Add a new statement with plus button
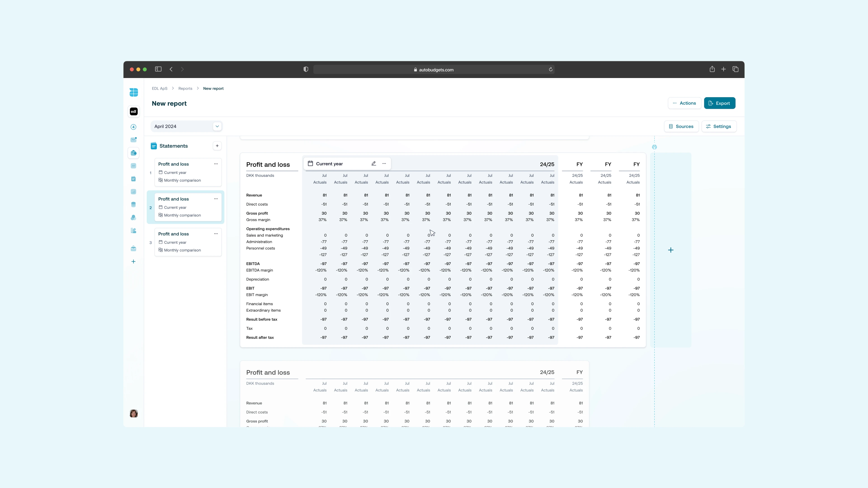This screenshot has width=868, height=488. tap(217, 146)
